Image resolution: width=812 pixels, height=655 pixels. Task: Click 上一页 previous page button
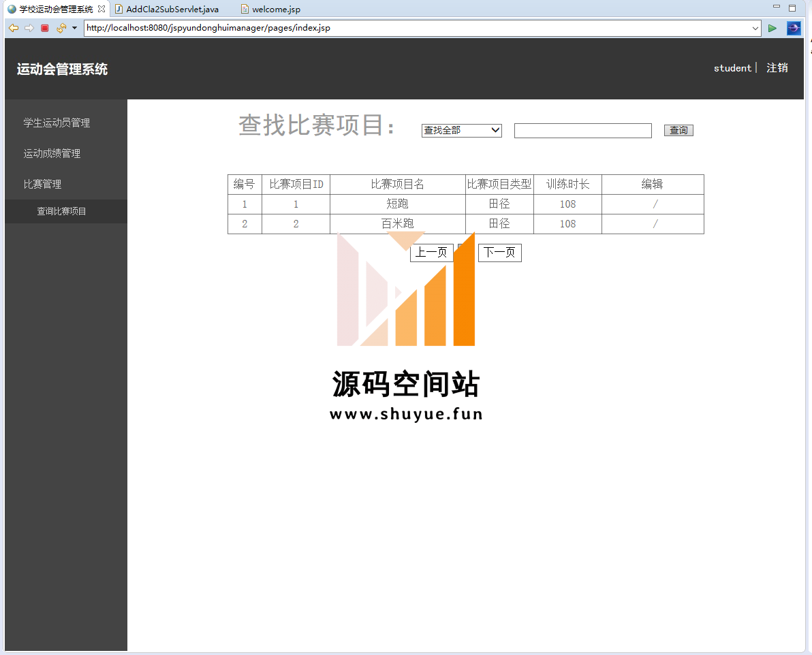(x=431, y=253)
